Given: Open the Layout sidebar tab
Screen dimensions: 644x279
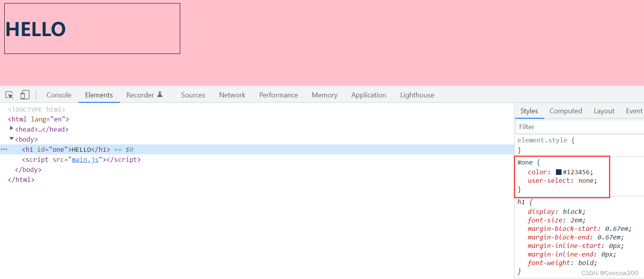Looking at the screenshot, I should pos(604,111).
